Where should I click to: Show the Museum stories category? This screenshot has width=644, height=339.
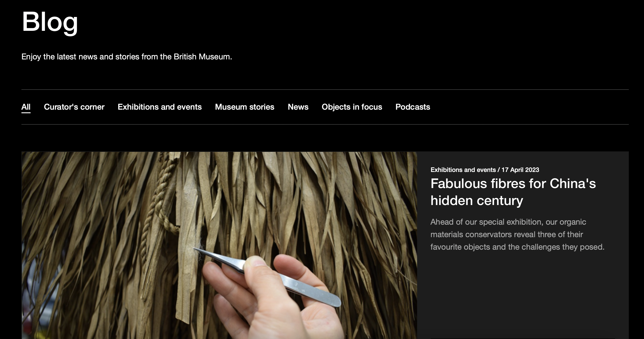point(245,107)
